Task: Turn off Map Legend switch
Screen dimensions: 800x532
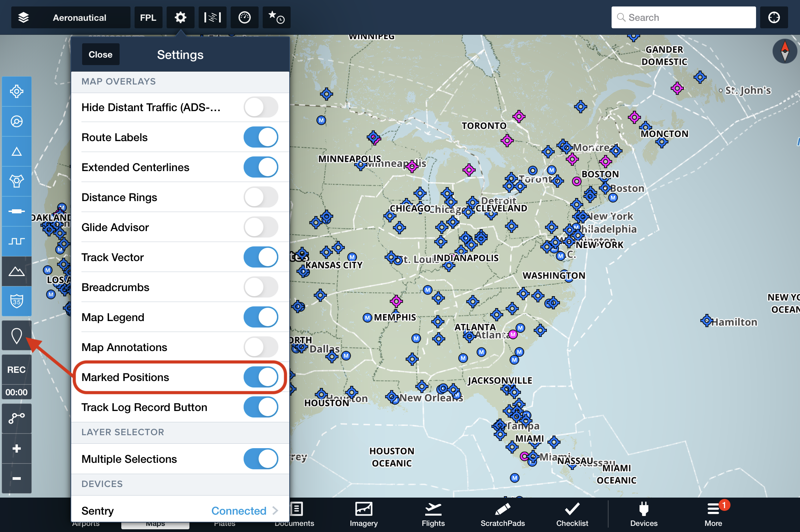Action: click(261, 317)
